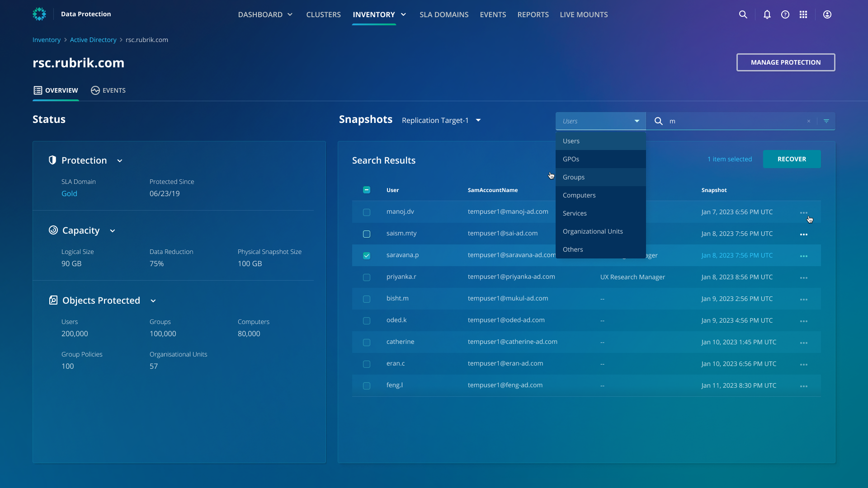Image resolution: width=868 pixels, height=488 pixels.
Task: Collapse the Protection section chevron
Action: tap(120, 161)
